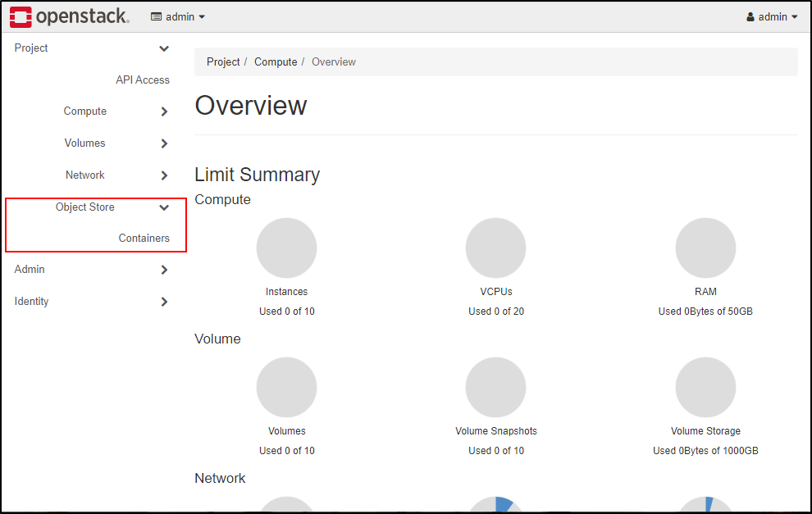
Task: Select the Project sidebar label
Action: tap(31, 48)
